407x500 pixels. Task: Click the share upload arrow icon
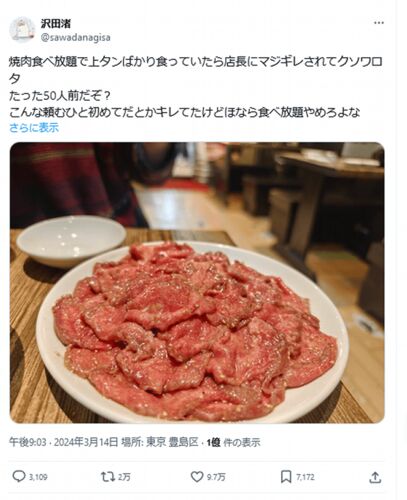(375, 477)
